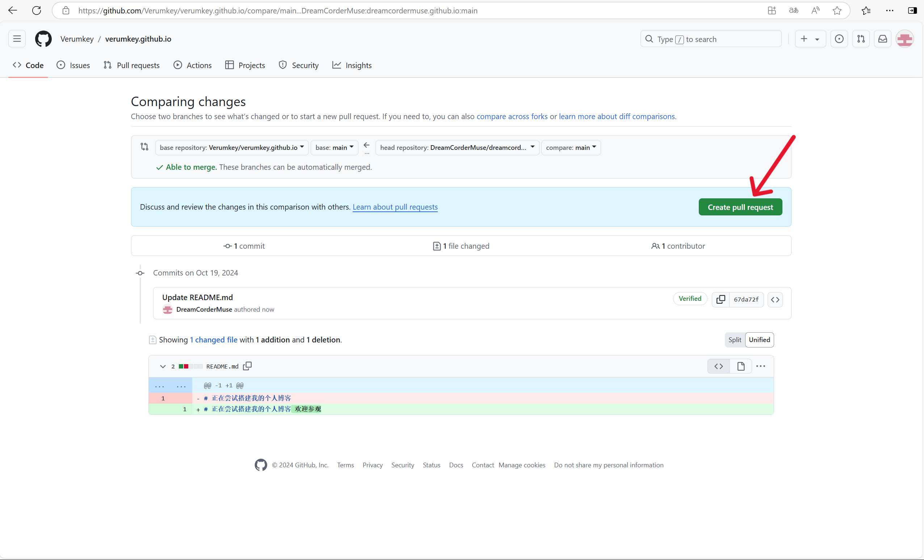Activate the Read aloud icon in the address bar
Screen dimensions: 924x560
coord(815,10)
